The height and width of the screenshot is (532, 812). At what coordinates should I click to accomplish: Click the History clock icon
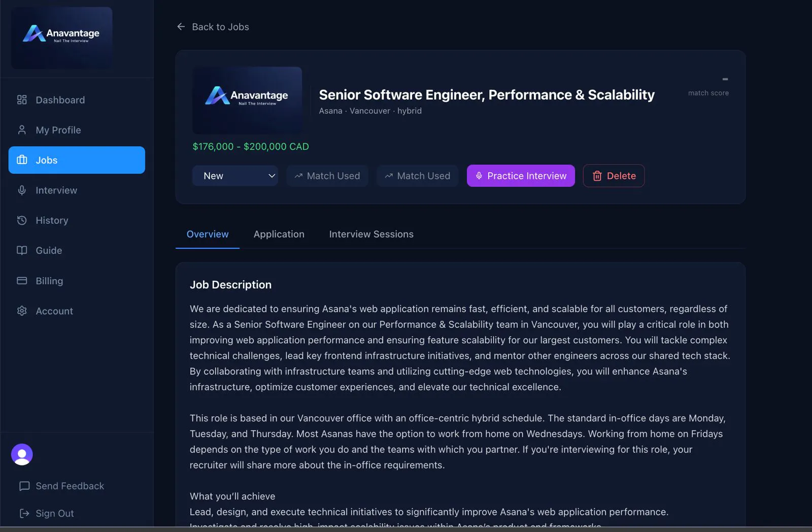point(22,220)
